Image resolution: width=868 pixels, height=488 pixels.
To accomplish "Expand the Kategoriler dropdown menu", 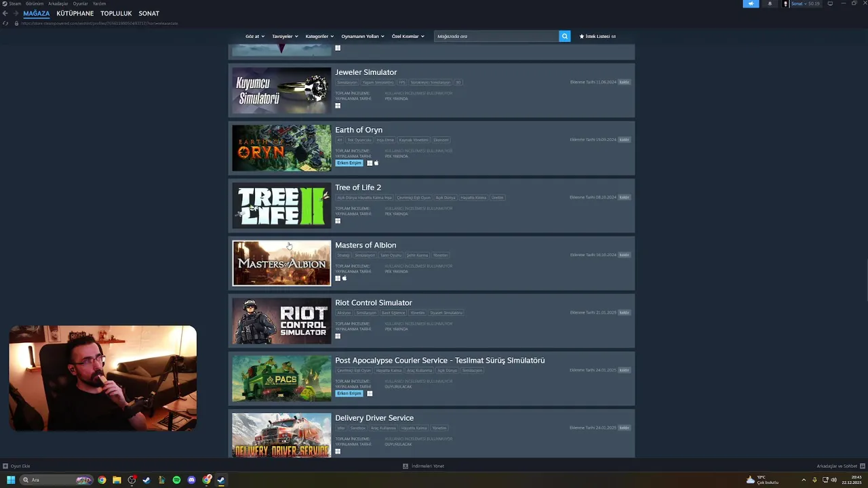I will (319, 36).
